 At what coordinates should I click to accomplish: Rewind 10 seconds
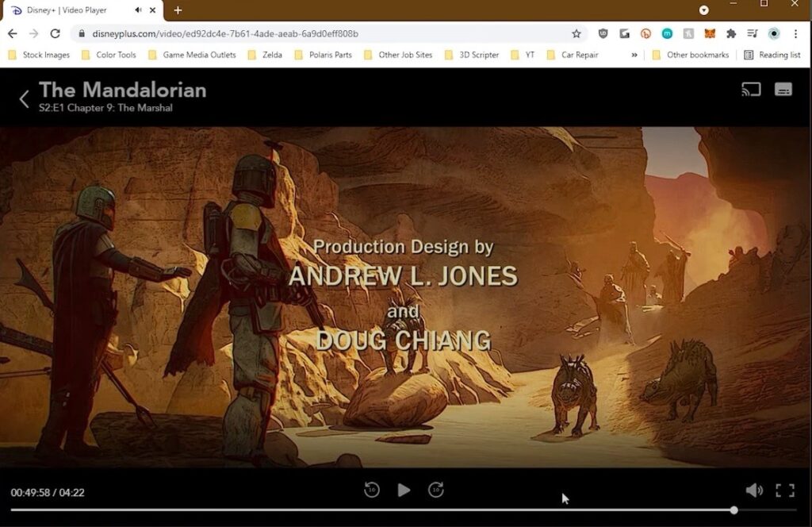coord(372,490)
